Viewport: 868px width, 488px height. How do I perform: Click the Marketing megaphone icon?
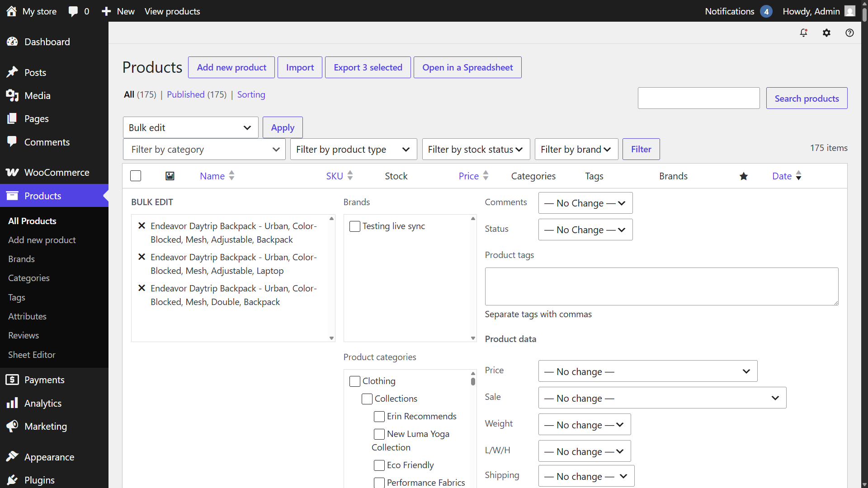click(x=12, y=426)
